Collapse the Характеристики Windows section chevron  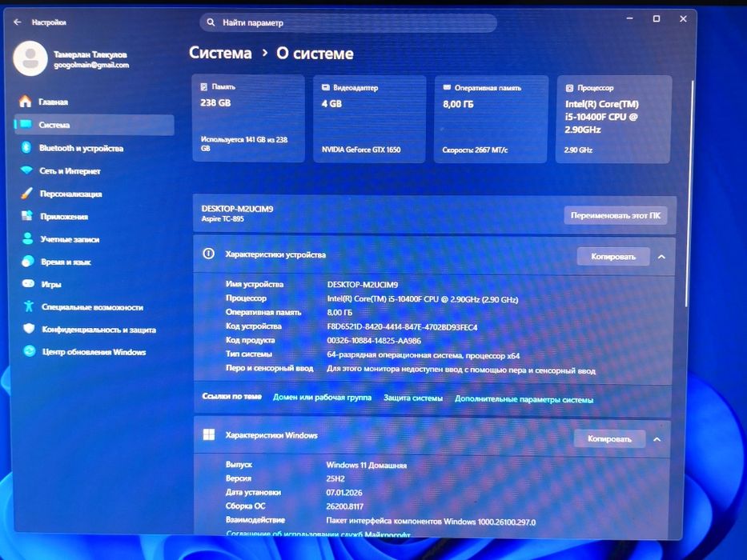657,439
